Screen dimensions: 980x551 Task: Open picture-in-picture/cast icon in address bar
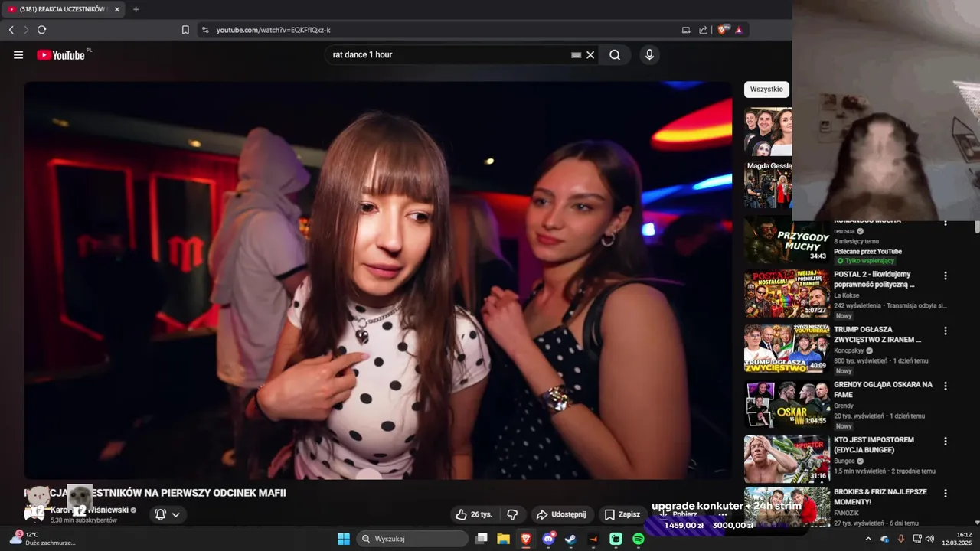[686, 30]
